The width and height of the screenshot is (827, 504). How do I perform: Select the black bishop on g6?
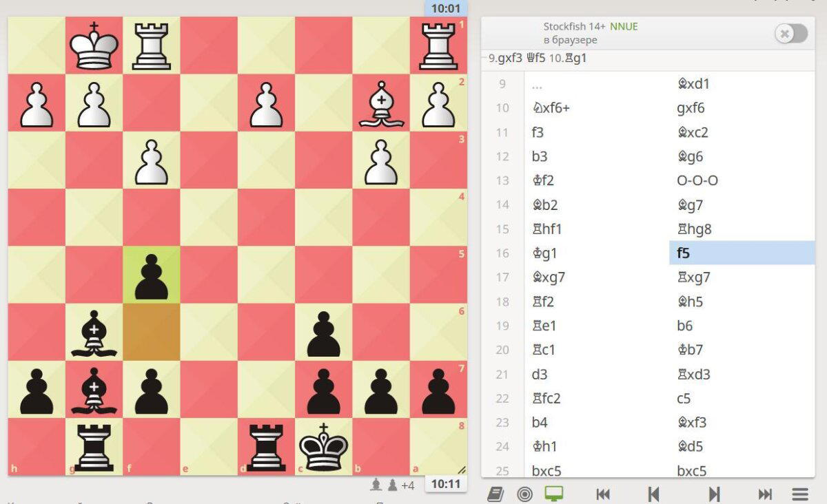94,332
